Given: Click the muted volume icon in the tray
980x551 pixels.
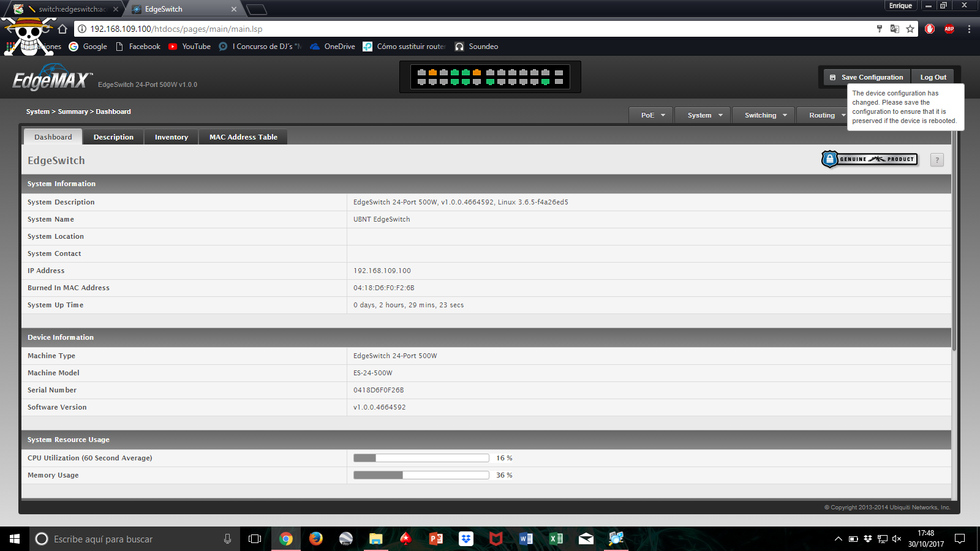Looking at the screenshot, I should click(897, 539).
